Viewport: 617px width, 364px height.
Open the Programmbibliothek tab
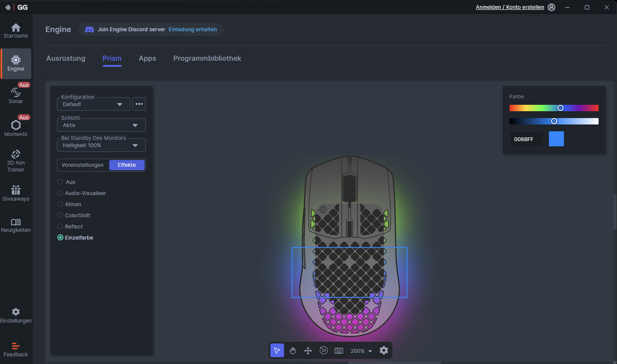tap(207, 59)
